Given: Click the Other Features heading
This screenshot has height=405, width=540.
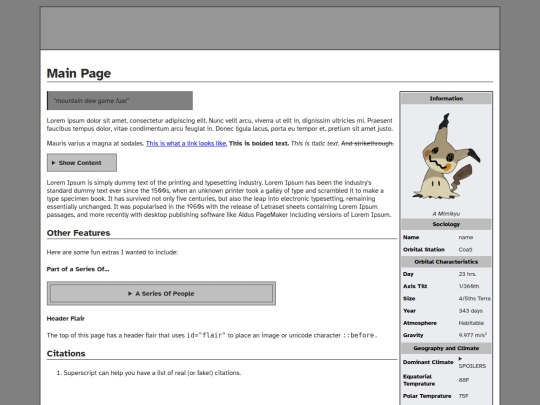Looking at the screenshot, I should pos(79,233).
